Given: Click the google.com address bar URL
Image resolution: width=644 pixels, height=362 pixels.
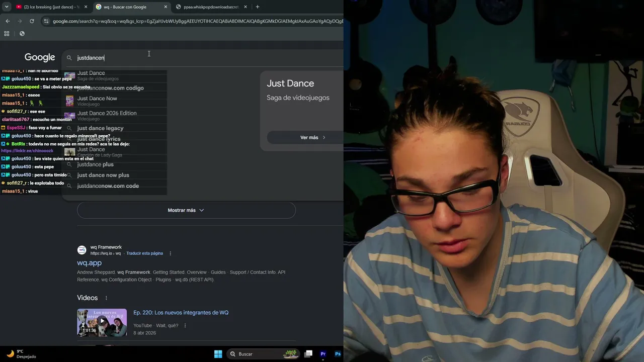Looking at the screenshot, I should tap(198, 21).
